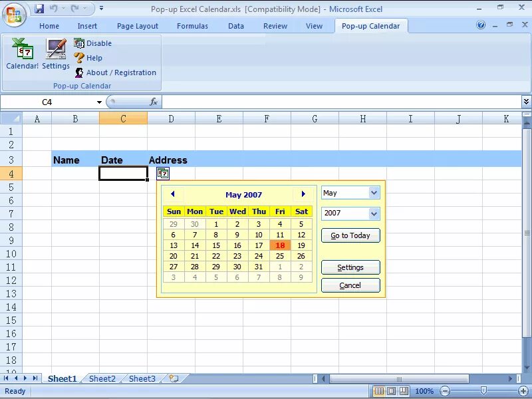The width and height of the screenshot is (532, 399).
Task: Switch to the Insert tab
Action: tap(87, 26)
